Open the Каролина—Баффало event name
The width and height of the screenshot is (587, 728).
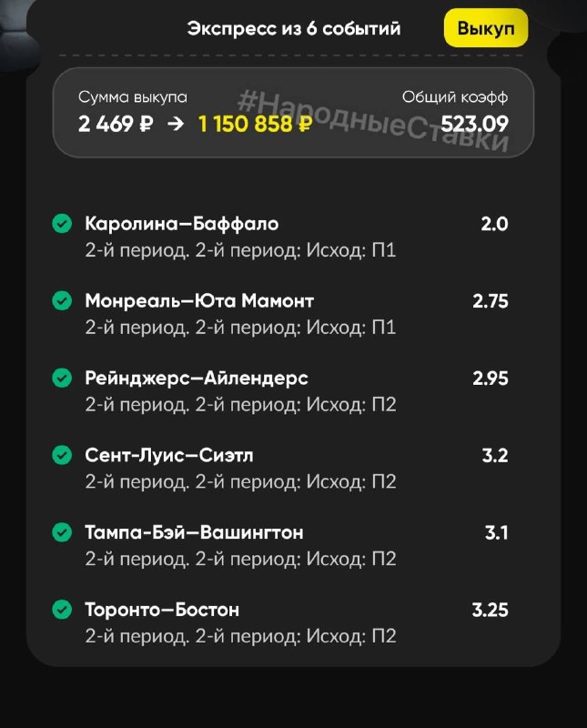(181, 224)
